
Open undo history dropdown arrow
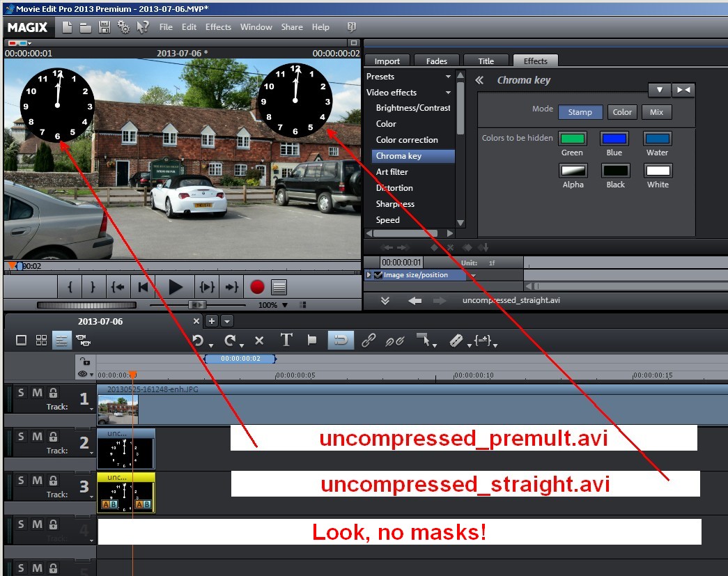tap(211, 345)
